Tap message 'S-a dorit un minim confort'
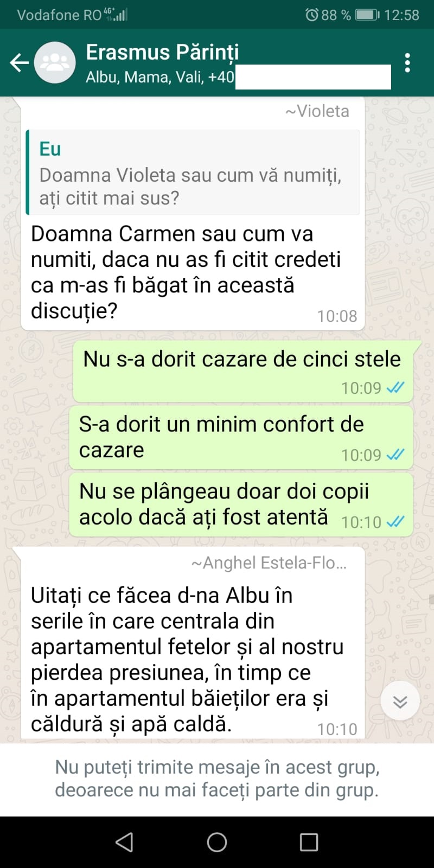 (x=241, y=437)
